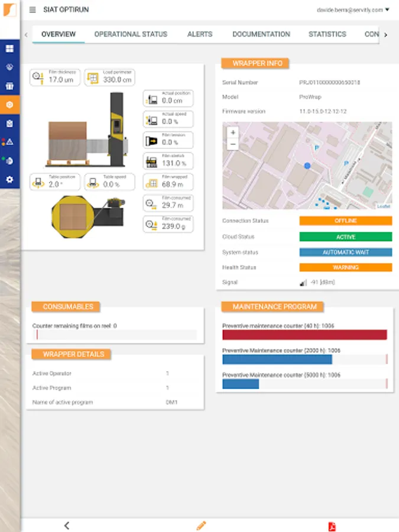Switch to the ALERTS tab

pos(200,34)
